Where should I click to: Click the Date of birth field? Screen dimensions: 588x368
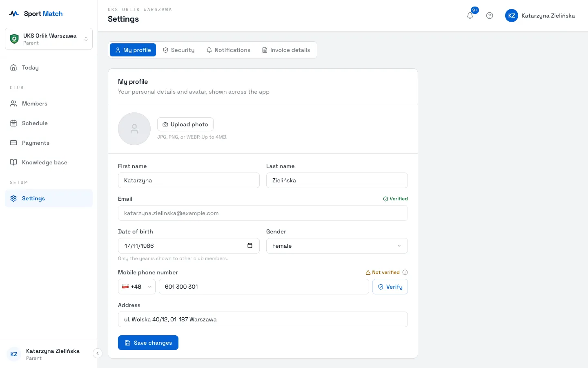pyautogui.click(x=189, y=246)
